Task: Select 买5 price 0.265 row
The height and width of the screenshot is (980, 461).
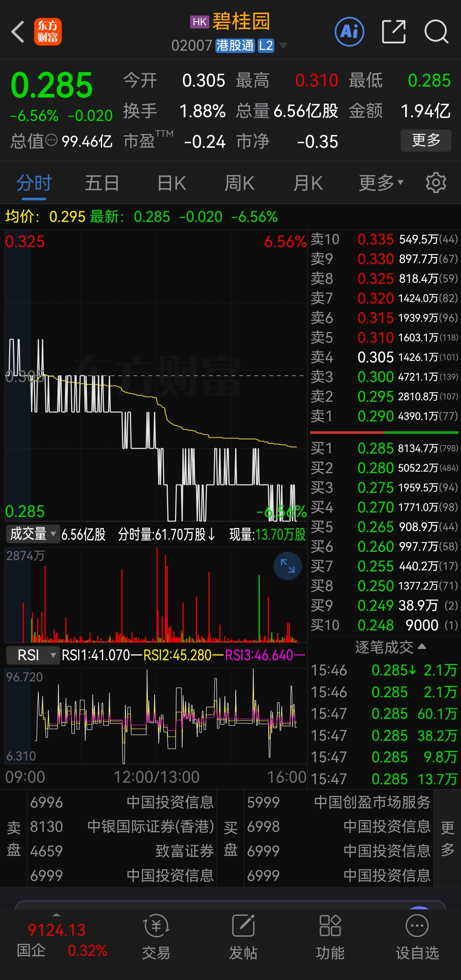Action: (384, 527)
